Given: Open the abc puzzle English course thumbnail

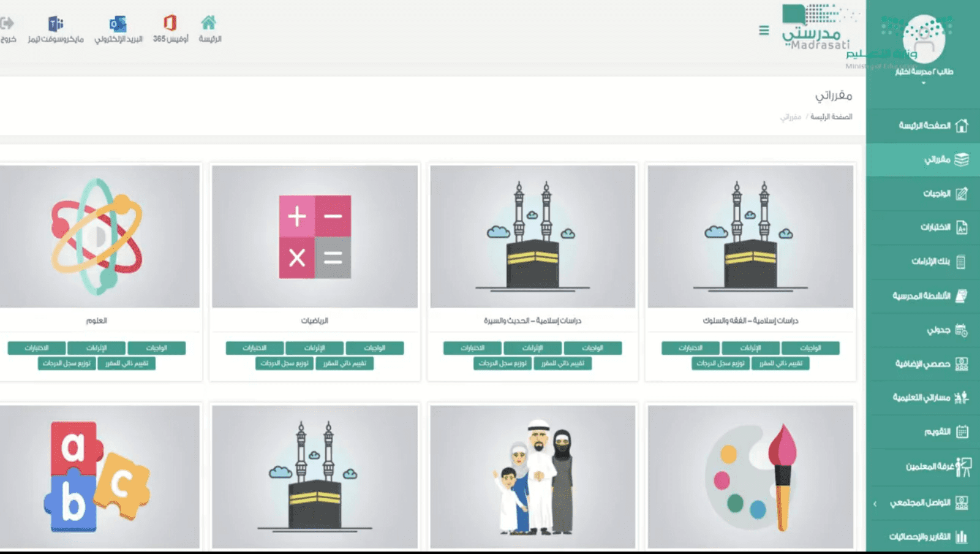Looking at the screenshot, I should tap(99, 477).
